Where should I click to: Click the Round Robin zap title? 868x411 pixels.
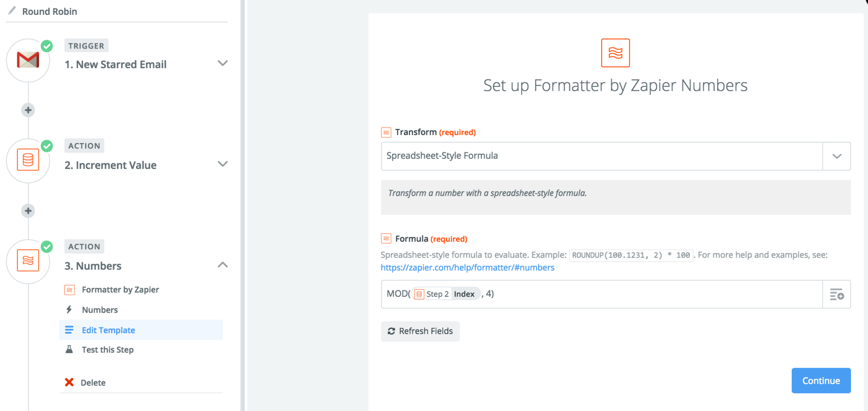(49, 11)
